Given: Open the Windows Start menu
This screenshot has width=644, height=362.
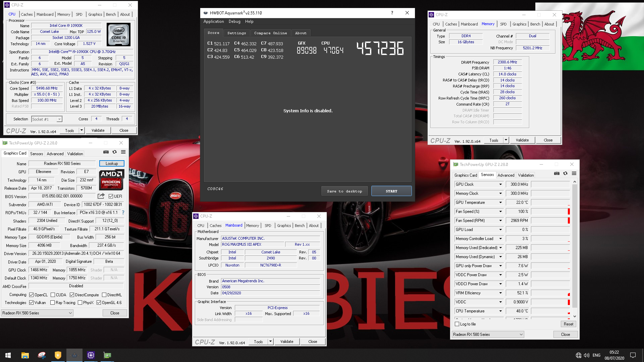Looking at the screenshot, I should pyautogui.click(x=8, y=355).
